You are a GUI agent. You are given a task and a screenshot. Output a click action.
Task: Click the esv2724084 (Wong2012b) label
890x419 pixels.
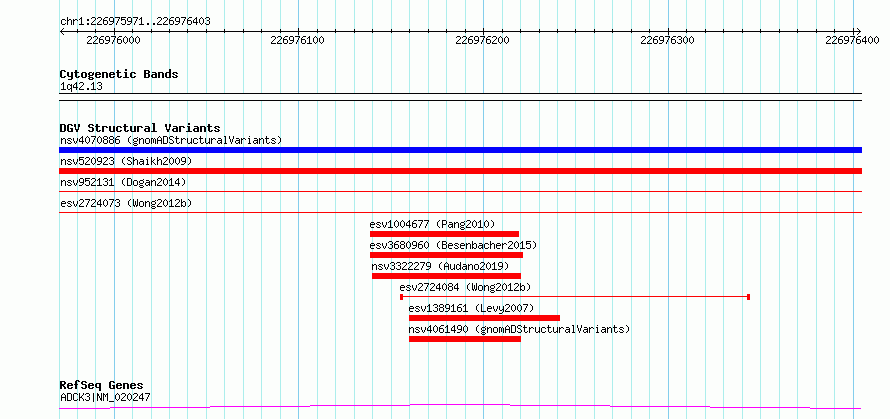(x=465, y=287)
